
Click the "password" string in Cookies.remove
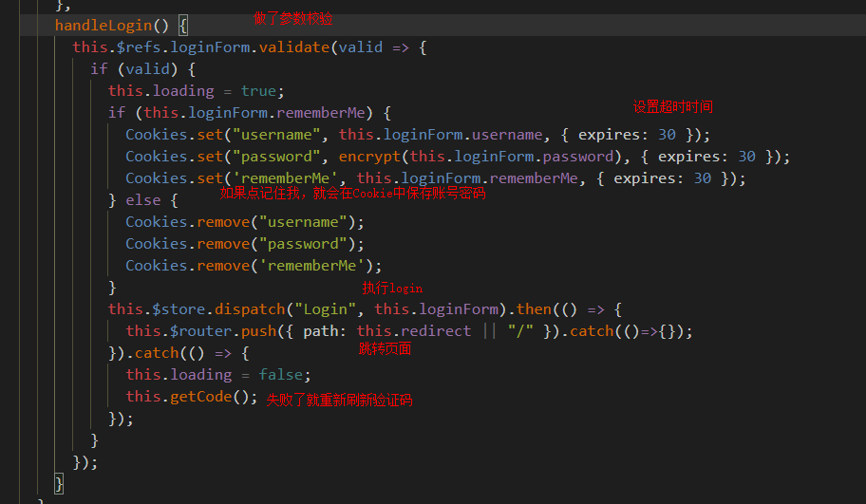pyautogui.click(x=303, y=243)
